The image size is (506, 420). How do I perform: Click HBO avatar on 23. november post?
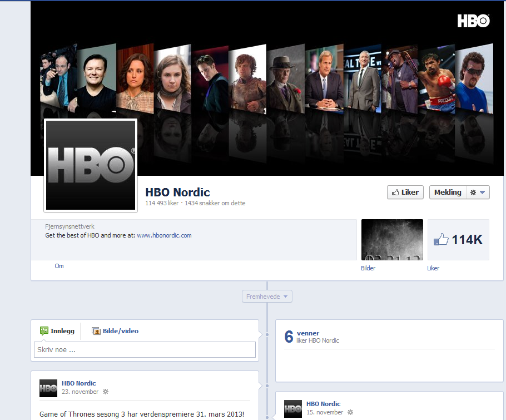48,388
